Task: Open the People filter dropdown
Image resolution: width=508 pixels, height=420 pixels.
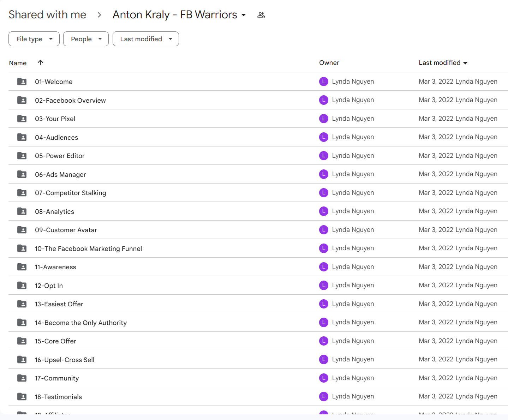Action: click(86, 39)
